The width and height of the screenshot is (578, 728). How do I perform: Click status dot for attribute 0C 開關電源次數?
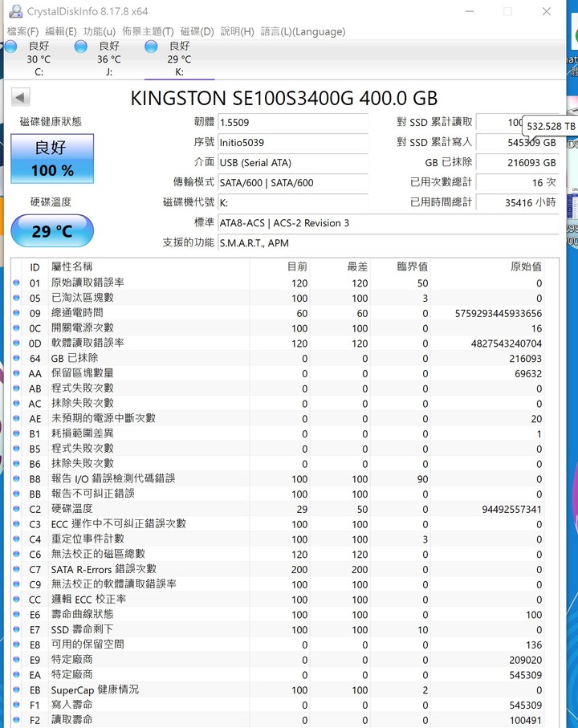17,328
